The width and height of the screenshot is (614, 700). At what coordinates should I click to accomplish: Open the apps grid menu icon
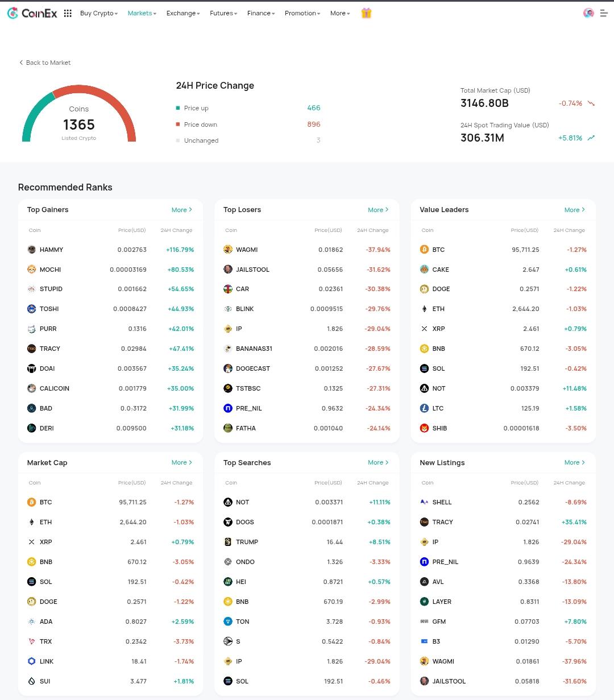point(68,13)
